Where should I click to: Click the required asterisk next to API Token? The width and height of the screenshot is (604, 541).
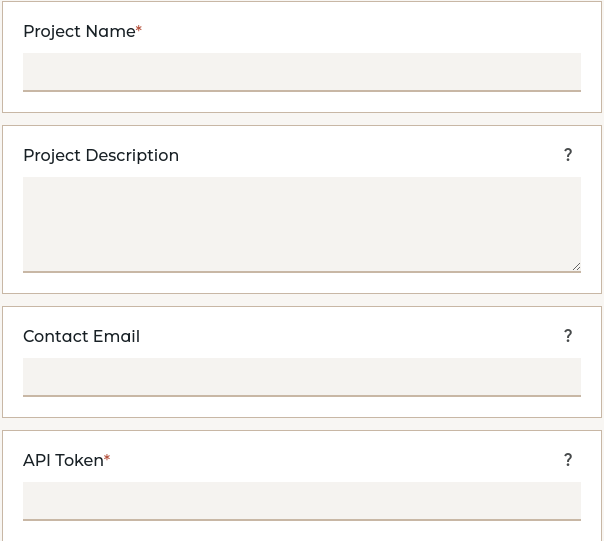click(x=107, y=459)
